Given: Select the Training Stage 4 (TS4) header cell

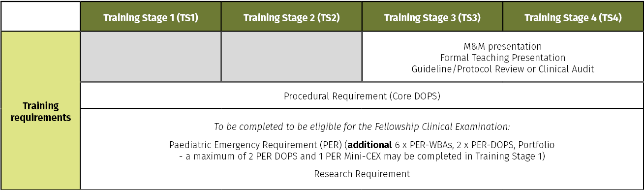Looking at the screenshot, I should [x=573, y=17].
